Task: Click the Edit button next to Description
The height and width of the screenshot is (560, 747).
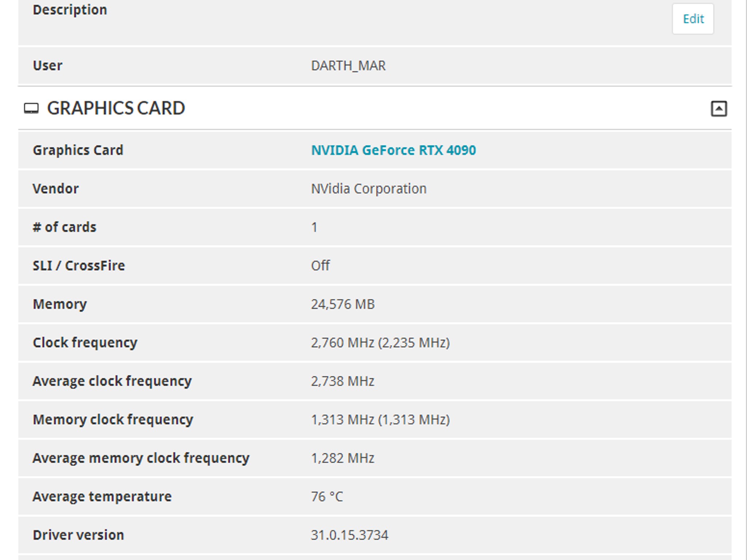Action: [x=693, y=19]
